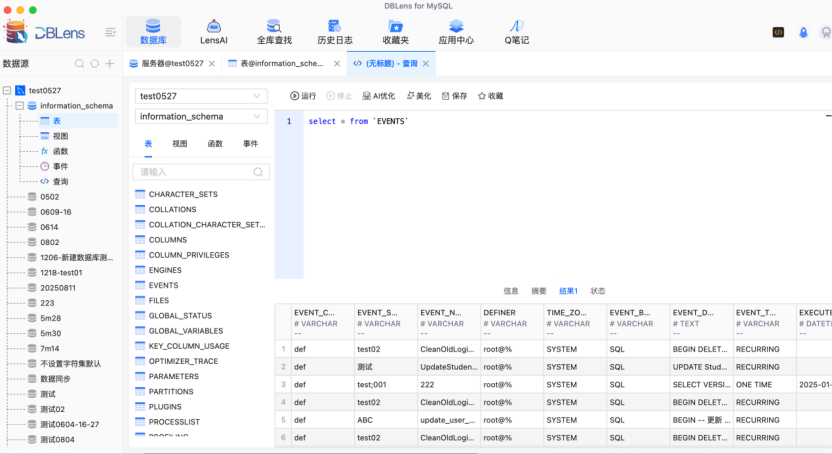Click the update_user_... cell in row 5

[x=447, y=420]
